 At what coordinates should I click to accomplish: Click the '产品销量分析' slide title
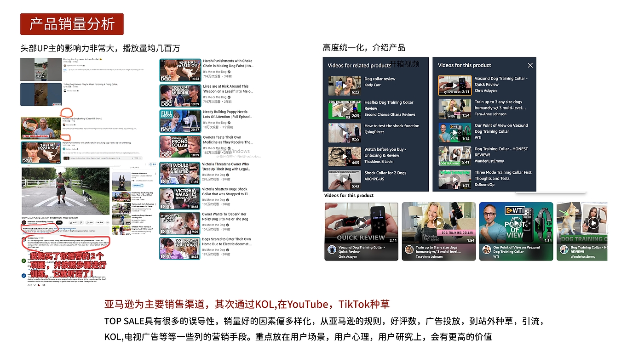72,24
